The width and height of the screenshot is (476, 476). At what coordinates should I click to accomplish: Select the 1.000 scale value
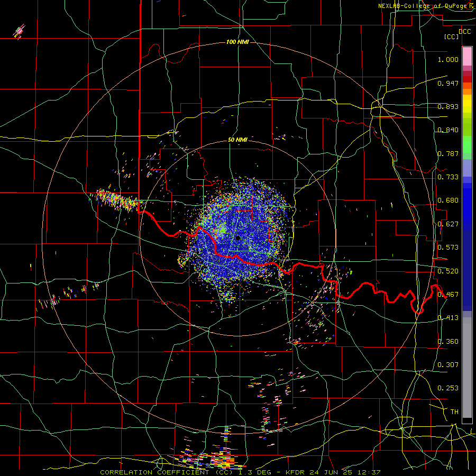[448, 59]
